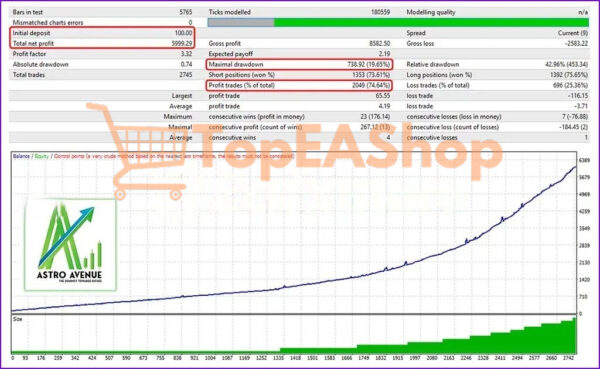Viewport: 600px width, 369px height.
Task: Click the absolute drawdown value 0.74
Action: (186, 64)
